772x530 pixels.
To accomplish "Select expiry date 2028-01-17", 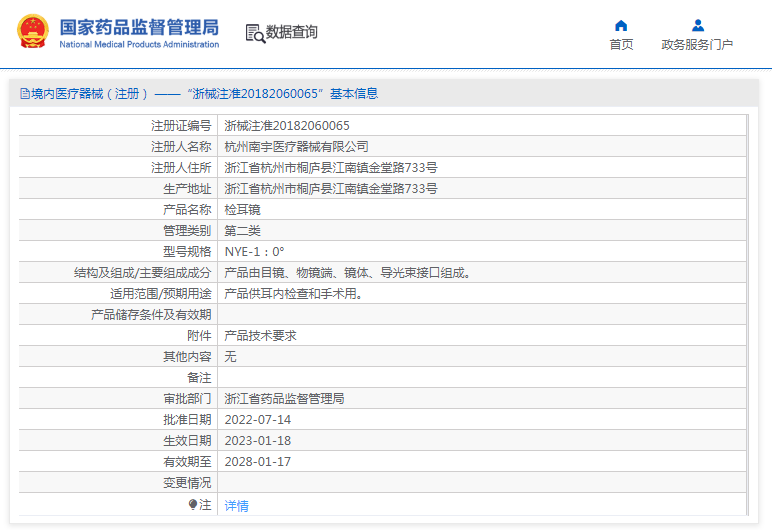I will click(x=257, y=462).
